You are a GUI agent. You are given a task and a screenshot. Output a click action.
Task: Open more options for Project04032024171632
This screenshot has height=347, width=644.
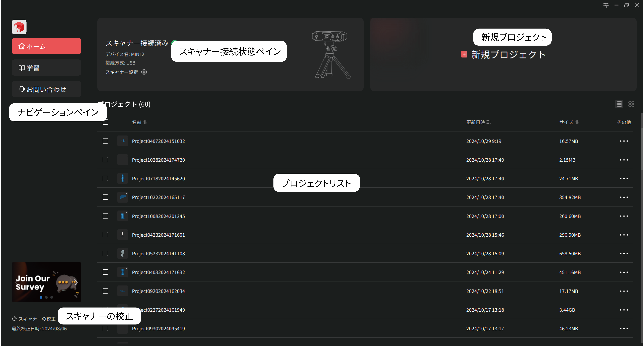[624, 272]
